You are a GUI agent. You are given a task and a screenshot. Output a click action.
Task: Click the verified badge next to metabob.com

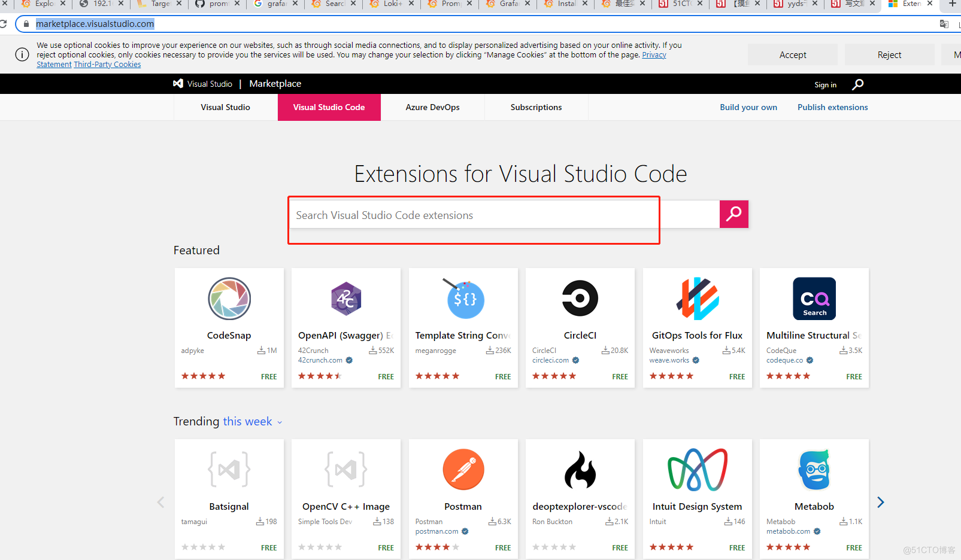pyautogui.click(x=817, y=531)
